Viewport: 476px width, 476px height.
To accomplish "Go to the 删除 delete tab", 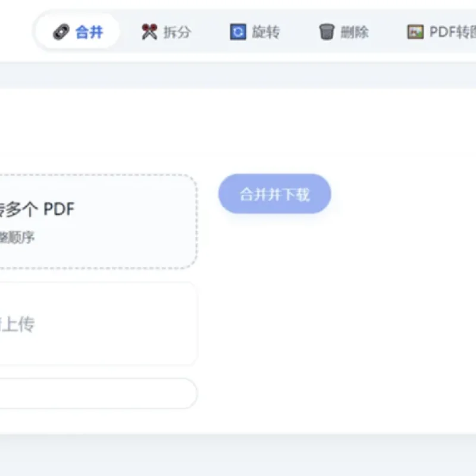I will pyautogui.click(x=344, y=32).
